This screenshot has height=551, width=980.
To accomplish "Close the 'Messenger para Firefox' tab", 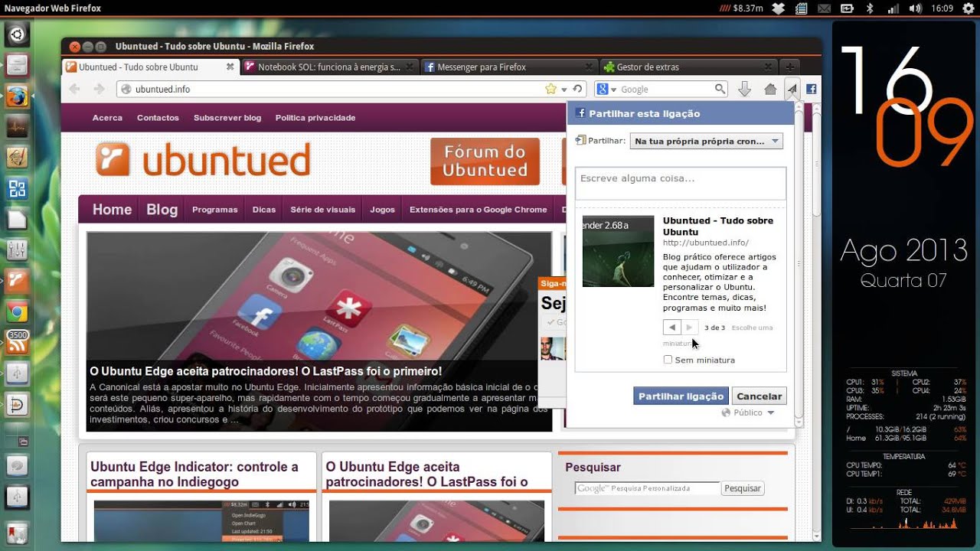I will (x=588, y=67).
